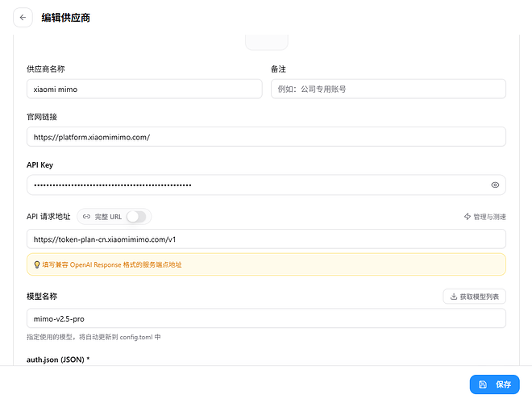Click the auth.json (JSON) label

58,359
